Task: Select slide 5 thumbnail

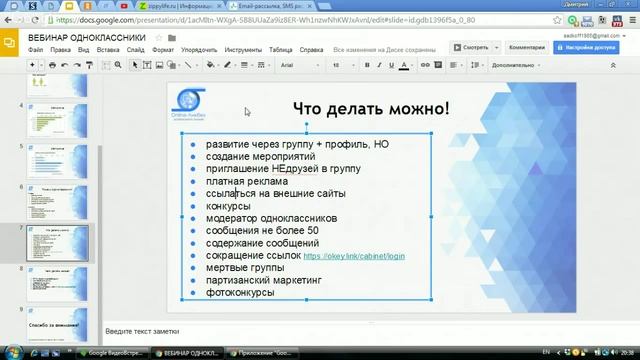Action: (x=57, y=161)
